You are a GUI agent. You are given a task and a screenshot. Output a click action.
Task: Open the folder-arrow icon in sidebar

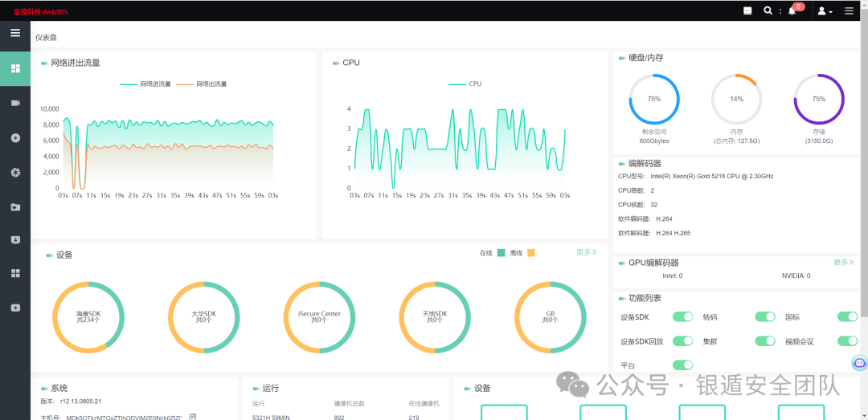[x=15, y=207]
